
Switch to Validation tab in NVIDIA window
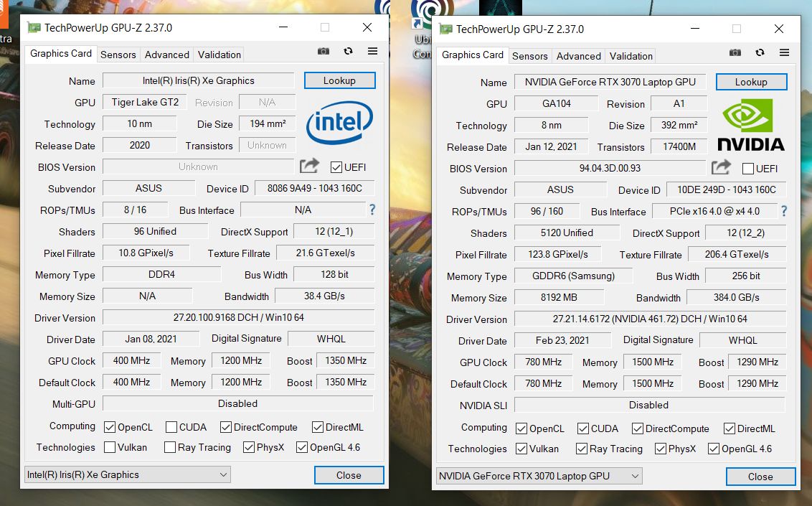(x=631, y=56)
